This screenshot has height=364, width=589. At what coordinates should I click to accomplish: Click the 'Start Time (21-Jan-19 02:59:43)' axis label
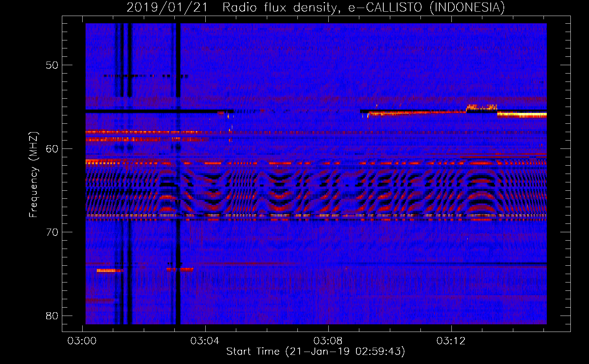coord(316,352)
